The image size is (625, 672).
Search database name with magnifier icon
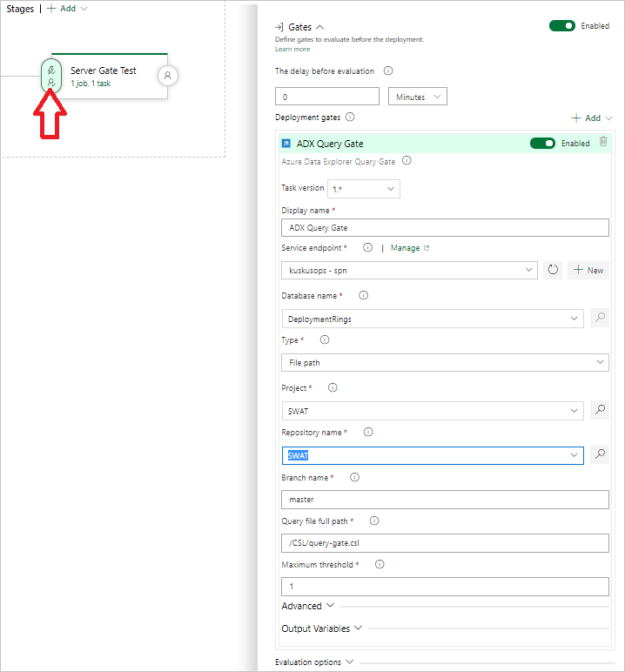[x=599, y=319]
